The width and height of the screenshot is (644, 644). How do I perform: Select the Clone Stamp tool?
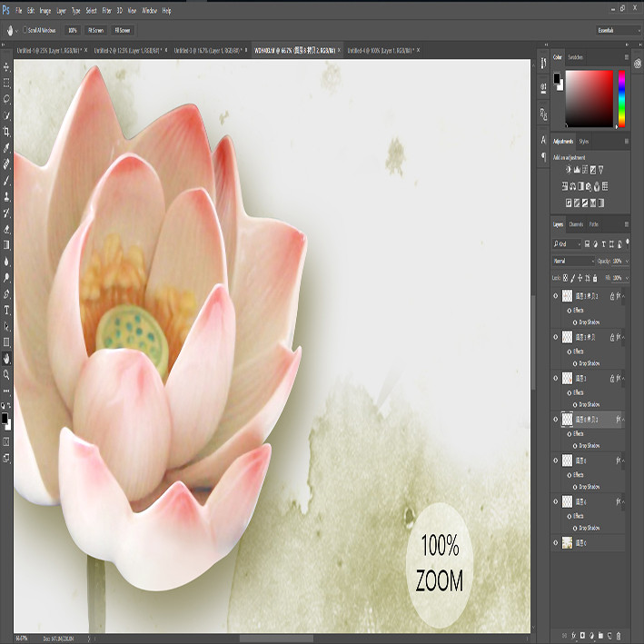click(x=6, y=197)
